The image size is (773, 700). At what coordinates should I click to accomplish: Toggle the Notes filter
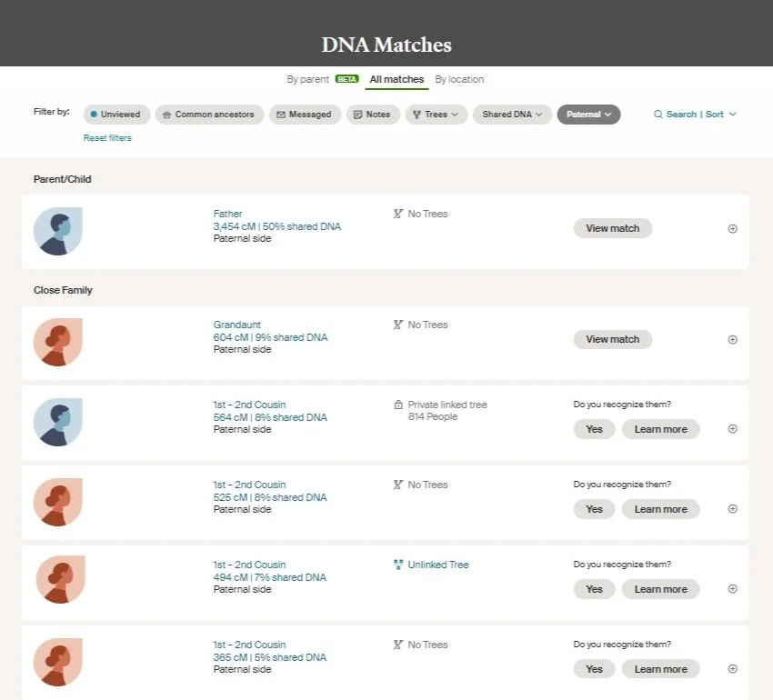coord(372,114)
